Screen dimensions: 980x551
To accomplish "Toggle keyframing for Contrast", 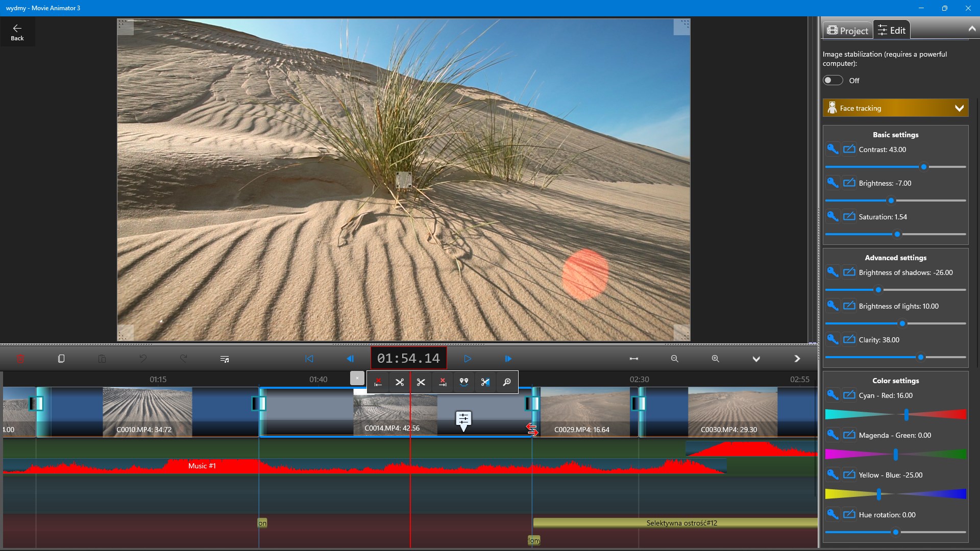I will click(x=832, y=149).
